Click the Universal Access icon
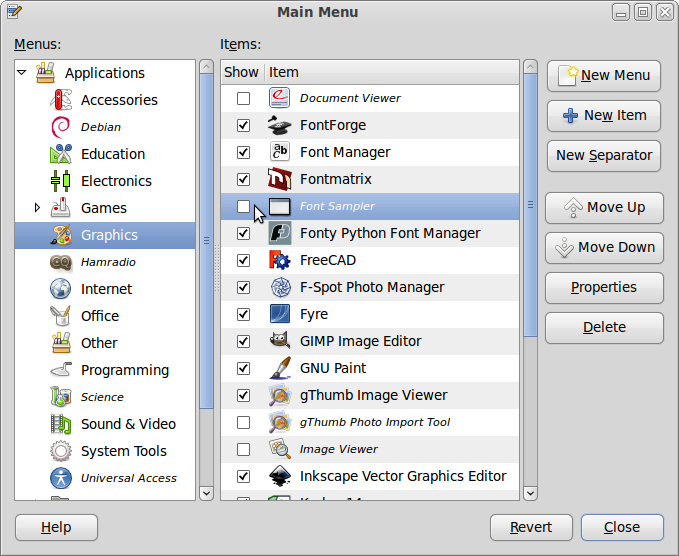 tap(62, 478)
